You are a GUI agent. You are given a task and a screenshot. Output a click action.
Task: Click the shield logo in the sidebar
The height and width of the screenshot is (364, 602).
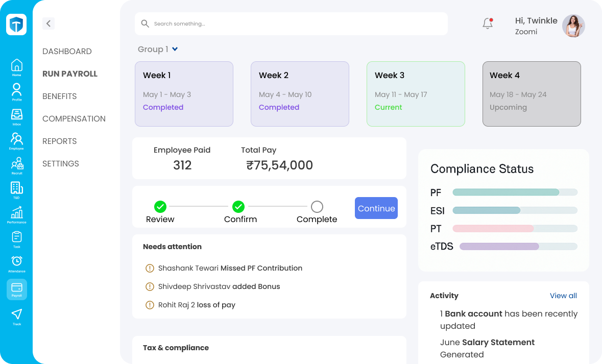(16, 25)
